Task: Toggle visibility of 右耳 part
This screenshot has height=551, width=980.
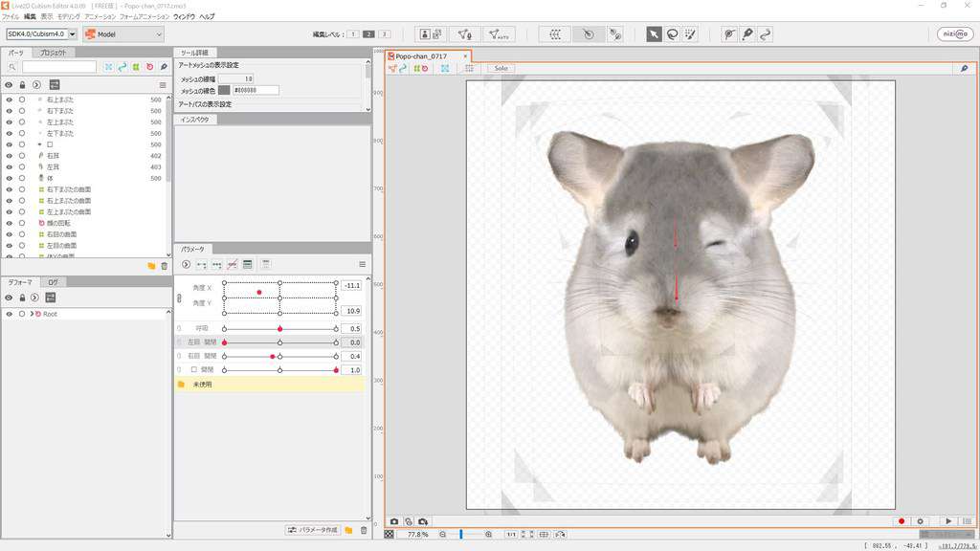Action: coord(9,156)
